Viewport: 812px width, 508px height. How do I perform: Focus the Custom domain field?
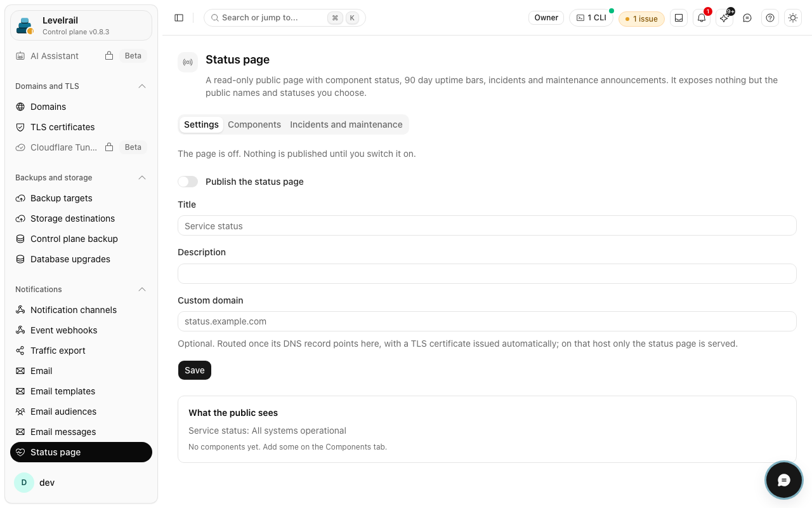(x=487, y=321)
